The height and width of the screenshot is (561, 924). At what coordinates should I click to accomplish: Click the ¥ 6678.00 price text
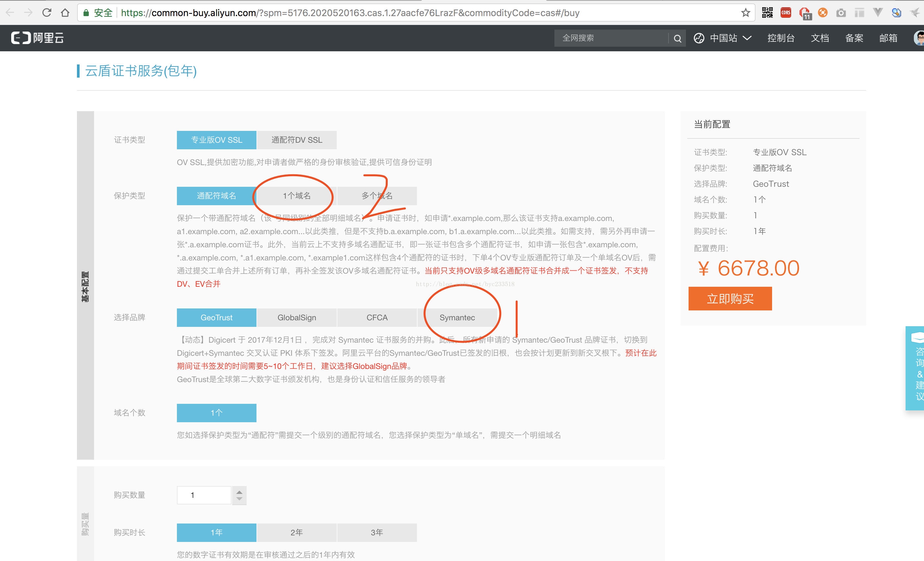coord(748,269)
